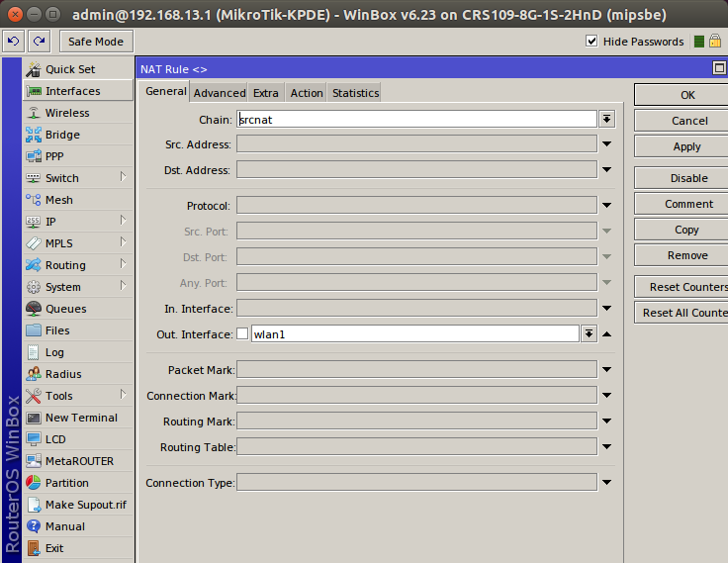Viewport: 728px width, 563px height.
Task: Switch to the General tab
Action: click(166, 91)
